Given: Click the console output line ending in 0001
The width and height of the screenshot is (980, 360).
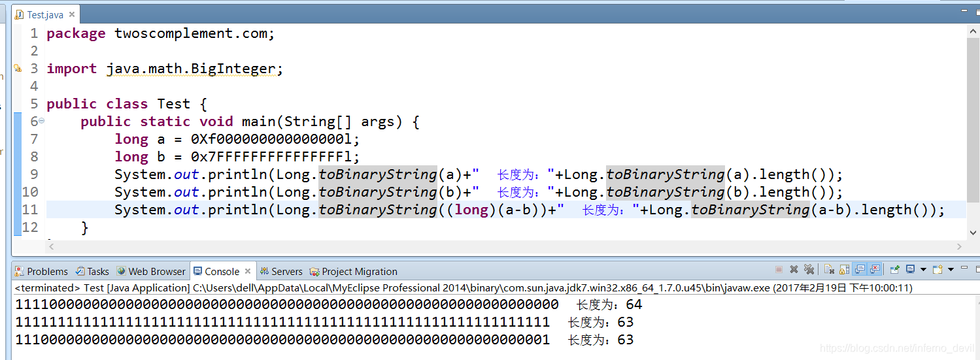Looking at the screenshot, I should click(x=324, y=340).
